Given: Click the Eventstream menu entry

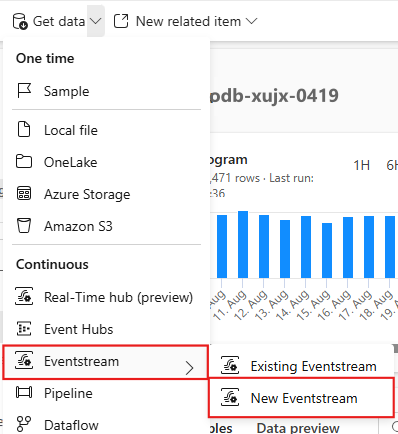Looking at the screenshot, I should pyautogui.click(x=105, y=362).
